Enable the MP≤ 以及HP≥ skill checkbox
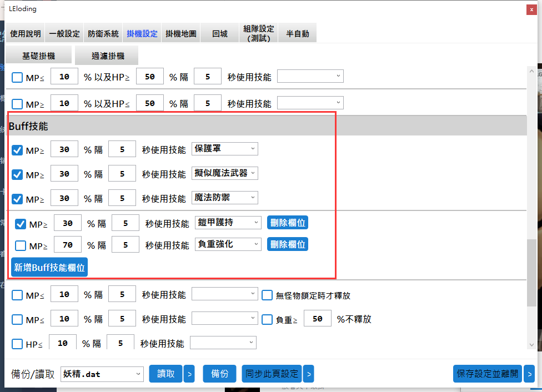542x392 pixels. coord(17,77)
